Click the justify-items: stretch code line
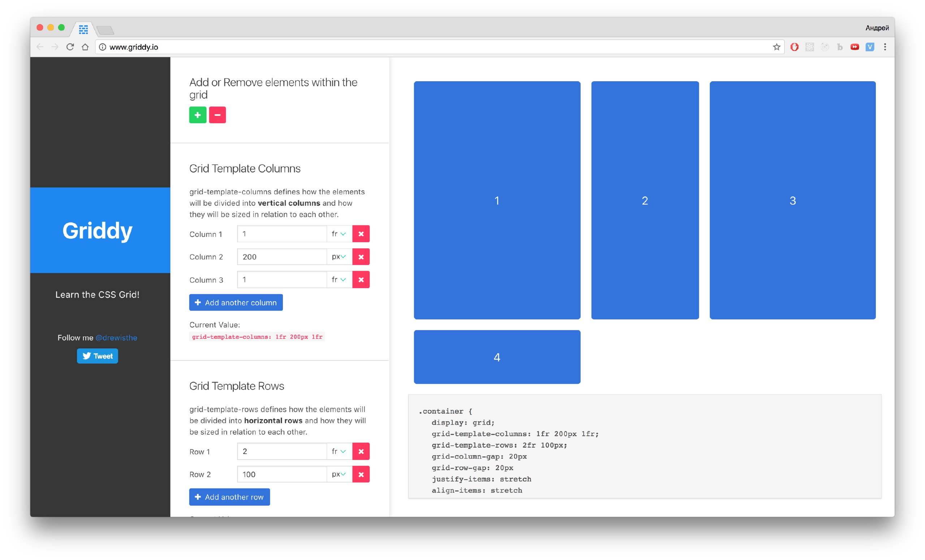925x560 pixels. point(481,479)
